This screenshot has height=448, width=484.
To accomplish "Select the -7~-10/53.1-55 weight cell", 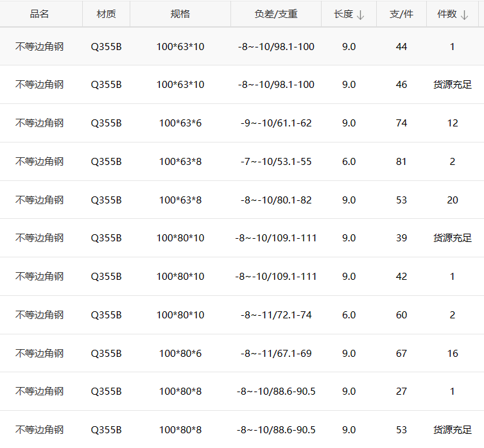I will 275,162.
